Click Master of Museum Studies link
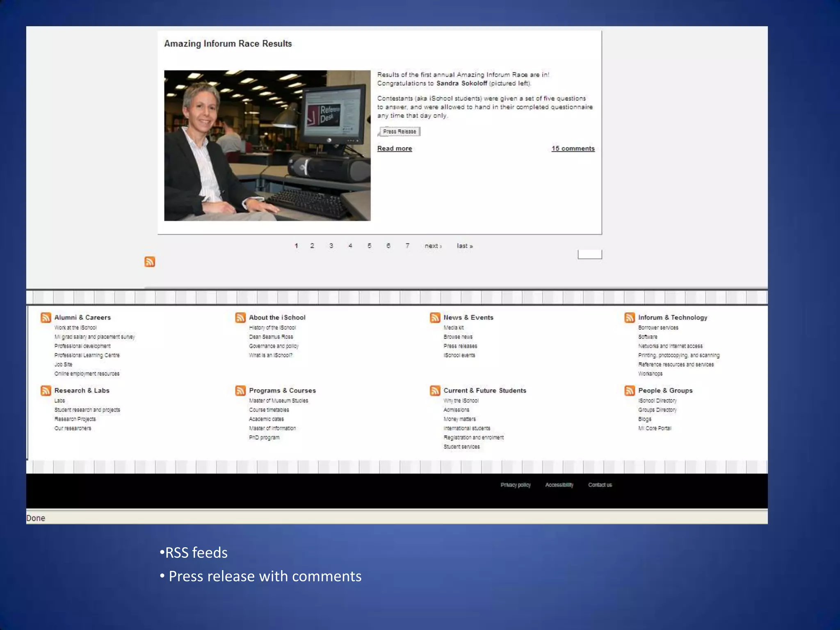This screenshot has height=630, width=840. click(x=278, y=401)
